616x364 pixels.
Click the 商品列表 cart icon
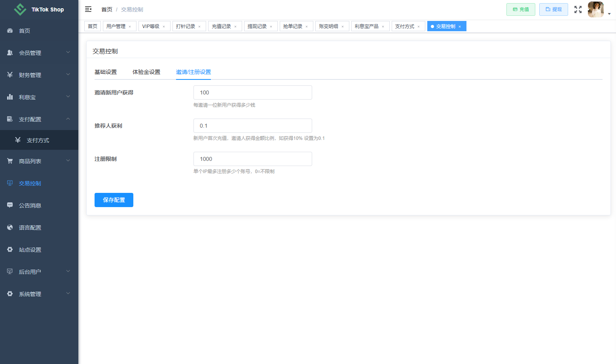pos(10,161)
